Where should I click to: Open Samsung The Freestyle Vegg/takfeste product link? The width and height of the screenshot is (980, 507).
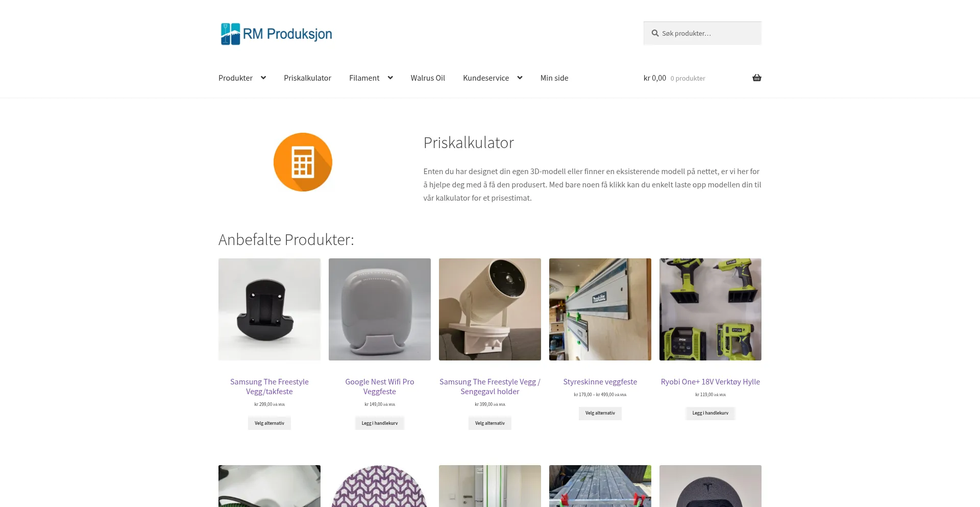pyautogui.click(x=269, y=387)
